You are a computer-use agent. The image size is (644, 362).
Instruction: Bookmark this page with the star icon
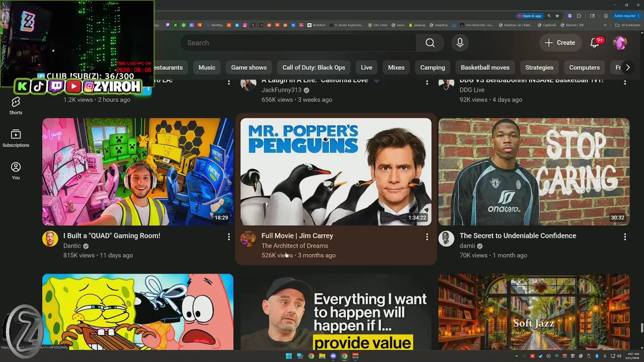[557, 16]
